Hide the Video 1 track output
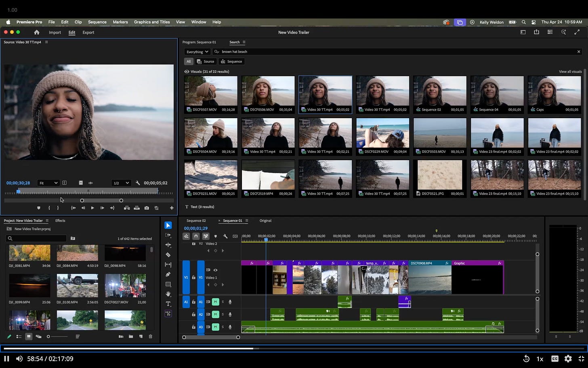 [x=215, y=270]
